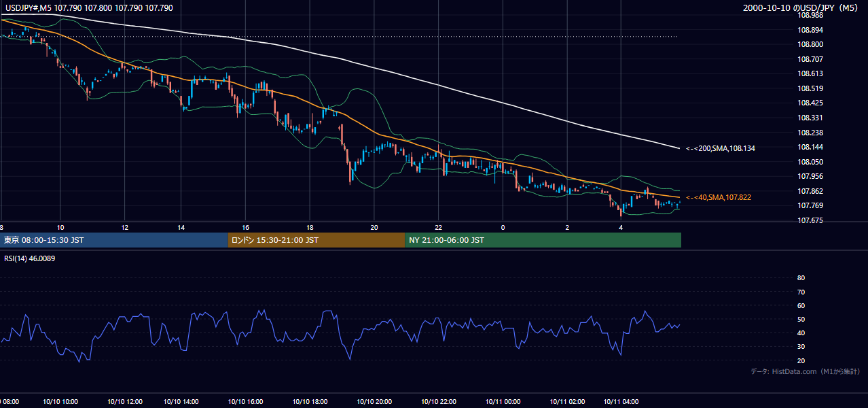
Task: Click the bottom time label 10/10 10:00
Action: [x=61, y=402]
